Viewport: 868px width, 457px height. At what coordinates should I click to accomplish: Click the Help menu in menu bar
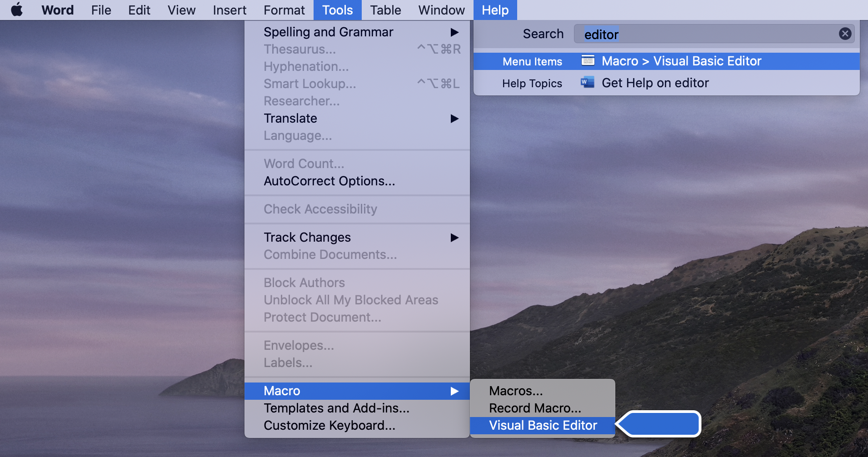tap(495, 10)
